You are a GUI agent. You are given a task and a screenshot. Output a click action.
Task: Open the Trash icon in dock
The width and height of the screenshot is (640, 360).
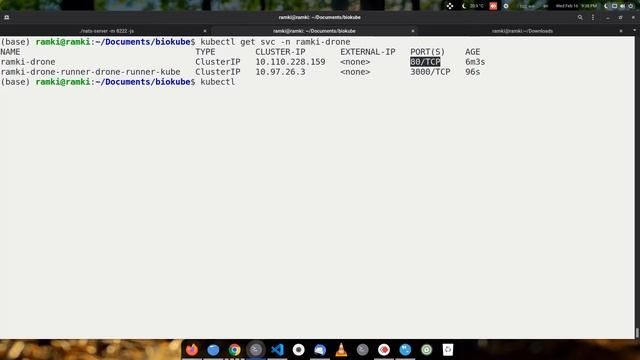(x=448, y=350)
